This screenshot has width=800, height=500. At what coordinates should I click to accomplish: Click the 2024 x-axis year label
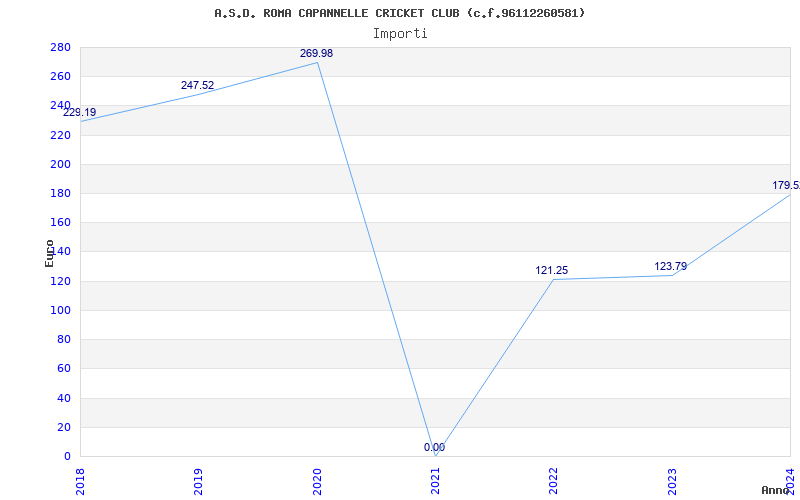click(x=790, y=481)
